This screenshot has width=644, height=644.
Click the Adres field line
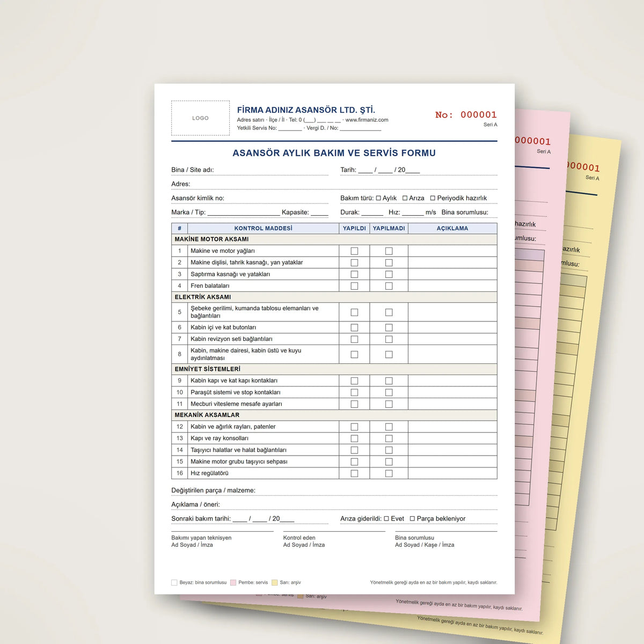click(x=334, y=184)
